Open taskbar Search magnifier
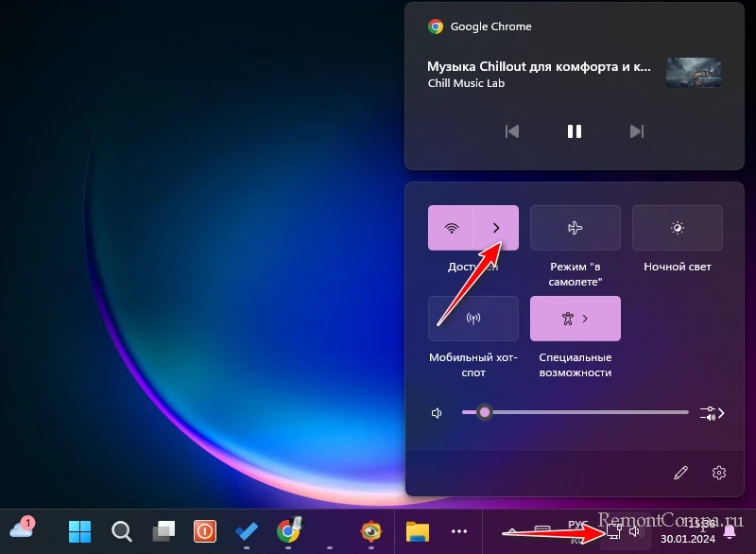This screenshot has height=554, width=756. pos(122,530)
